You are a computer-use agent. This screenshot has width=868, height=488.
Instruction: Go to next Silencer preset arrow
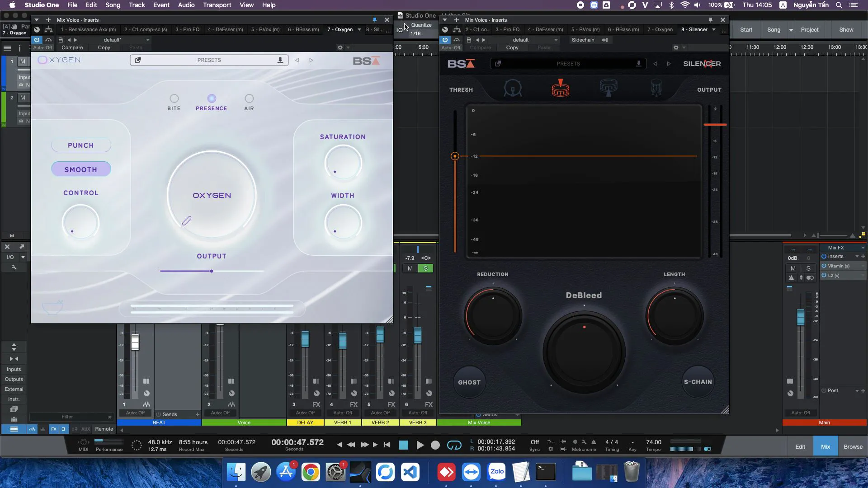point(669,64)
